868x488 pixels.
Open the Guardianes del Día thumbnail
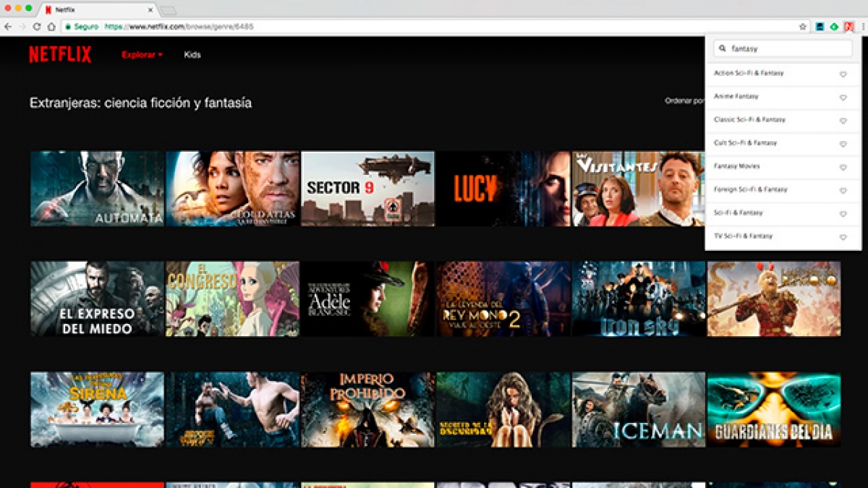[x=774, y=410]
